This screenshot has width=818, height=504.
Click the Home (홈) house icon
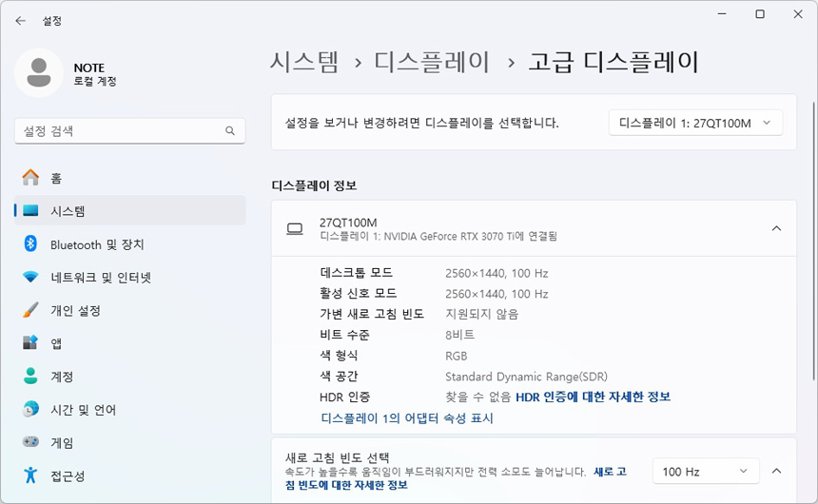click(30, 178)
